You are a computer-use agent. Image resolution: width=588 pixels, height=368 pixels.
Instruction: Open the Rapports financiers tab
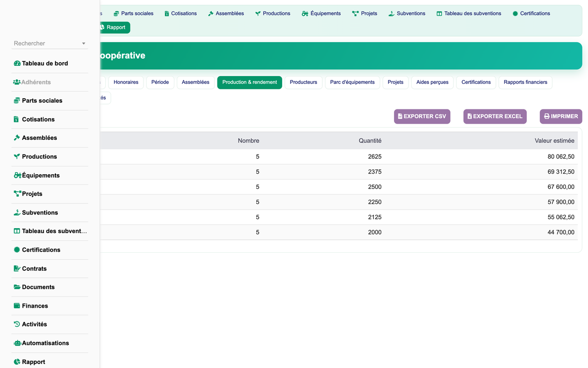click(525, 82)
